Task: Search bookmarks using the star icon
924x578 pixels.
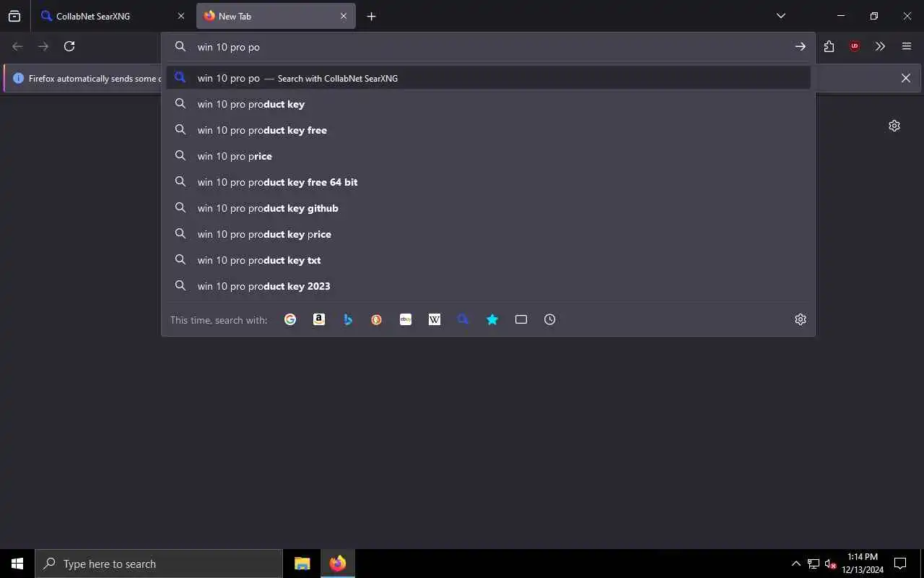Action: [x=492, y=319]
